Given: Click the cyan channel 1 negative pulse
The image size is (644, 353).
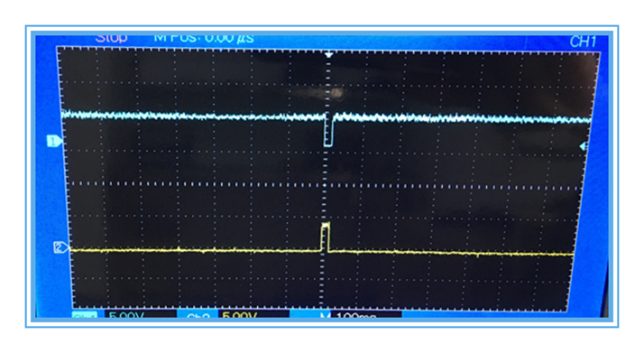Looking at the screenshot, I should pyautogui.click(x=328, y=131).
